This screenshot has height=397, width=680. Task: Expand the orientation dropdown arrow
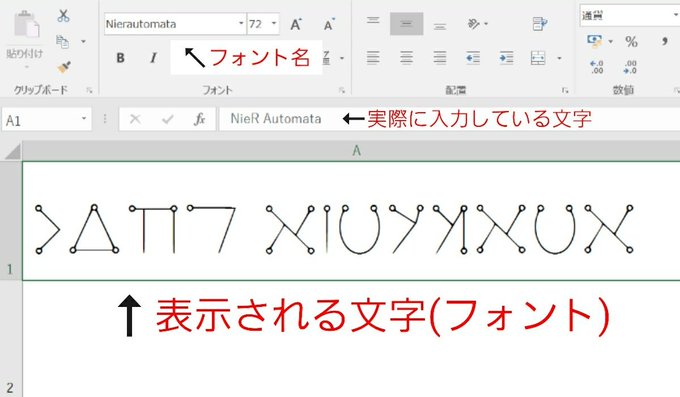tap(486, 24)
